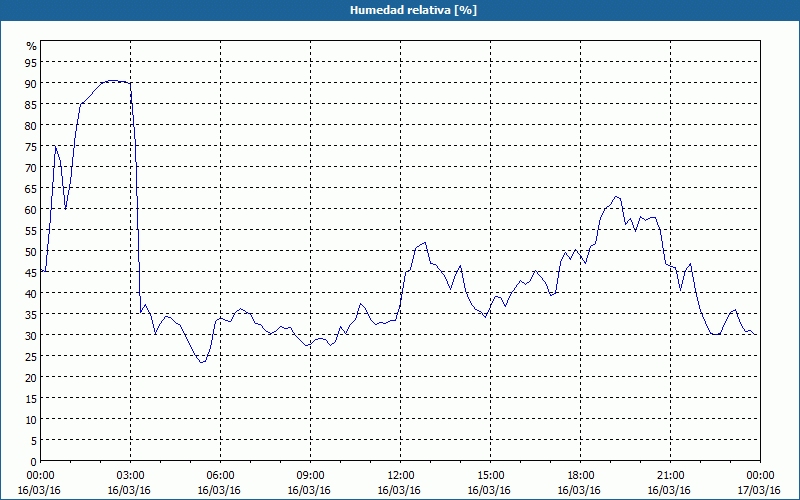Viewport: 800px width, 500px height.
Task: Click the '%' unit label on the vertical axis
Action: [x=32, y=46]
